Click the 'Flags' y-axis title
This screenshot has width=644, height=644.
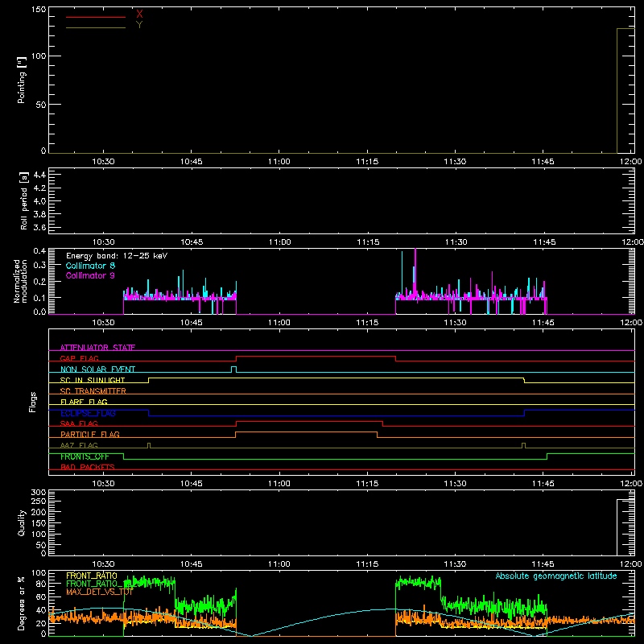(32, 402)
